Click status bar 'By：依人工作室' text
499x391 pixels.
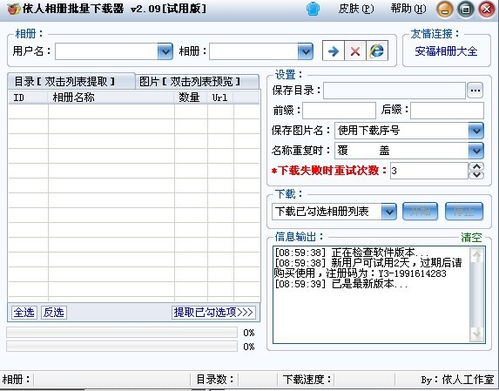457,380
